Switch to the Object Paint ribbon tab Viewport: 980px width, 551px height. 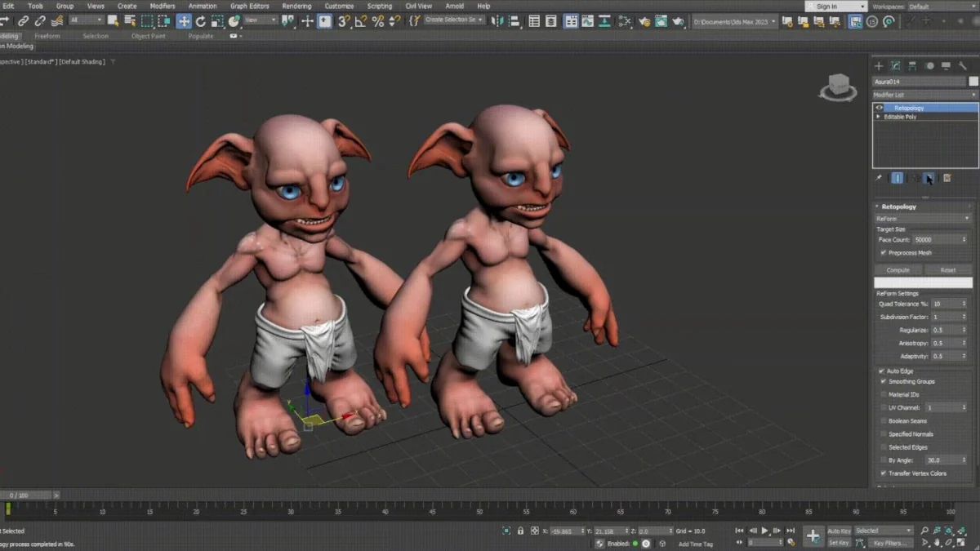149,36
